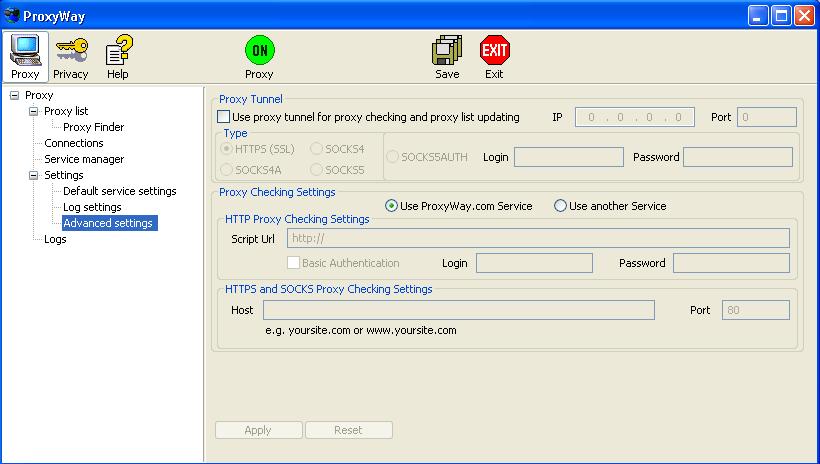Click HTTP checking Login field

534,263
